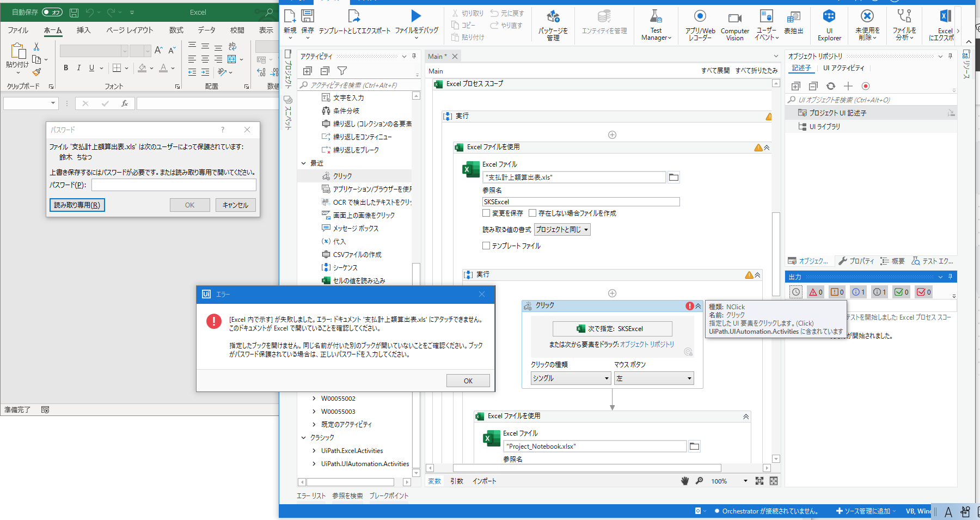Click OK in the エラー dialog
This screenshot has height=520, width=980.
pyautogui.click(x=468, y=381)
